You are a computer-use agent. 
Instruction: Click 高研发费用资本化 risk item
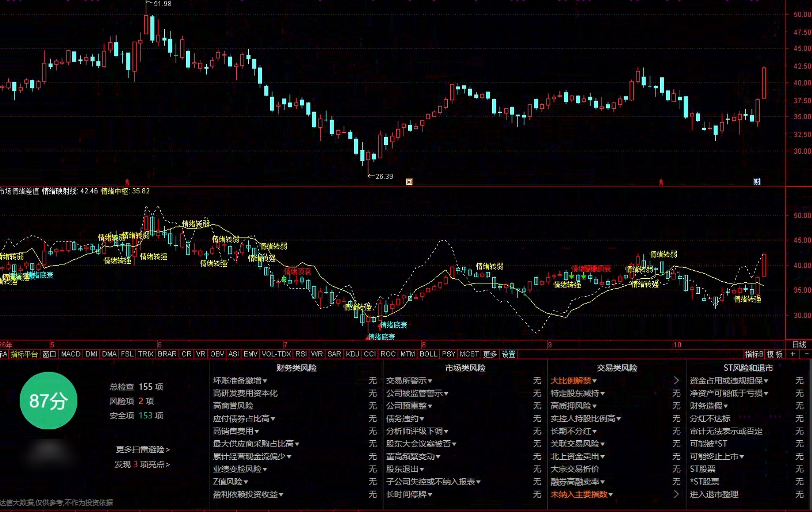point(245,394)
